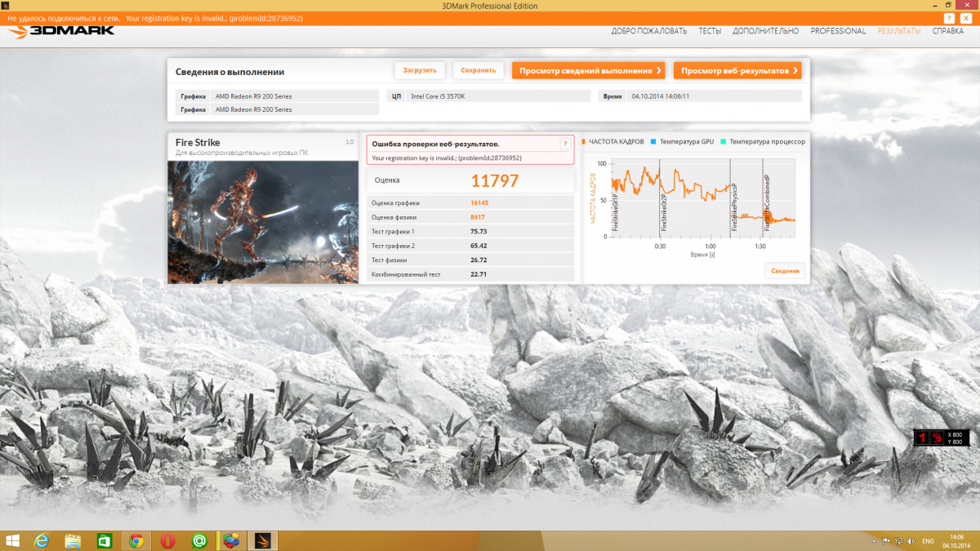Open the ДОПОЛНИТЕЛЬНО tab

pyautogui.click(x=766, y=31)
